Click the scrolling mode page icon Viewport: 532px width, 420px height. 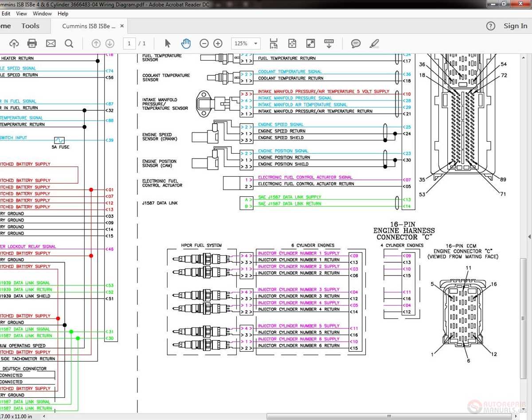(x=274, y=43)
